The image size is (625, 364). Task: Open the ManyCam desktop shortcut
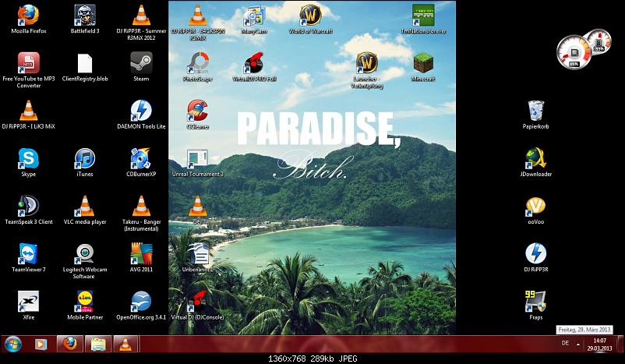coord(254,16)
